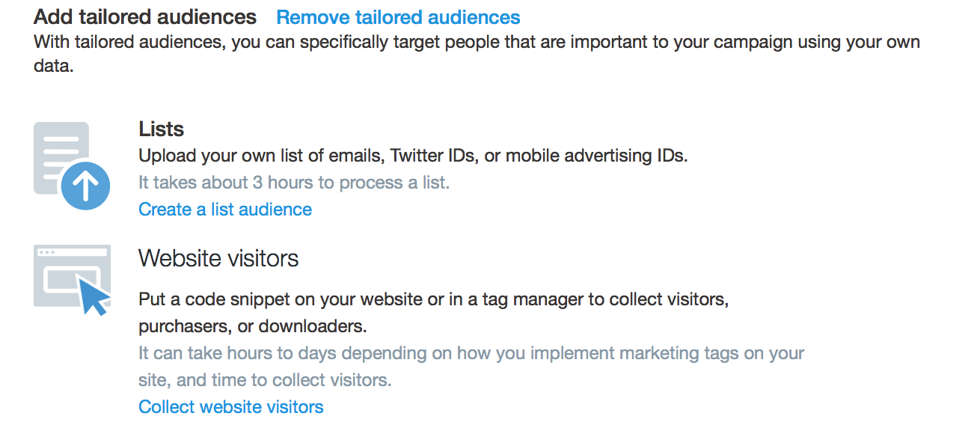Select the Lists section heading
Image resolution: width=980 pixels, height=437 pixels.
coord(162,129)
